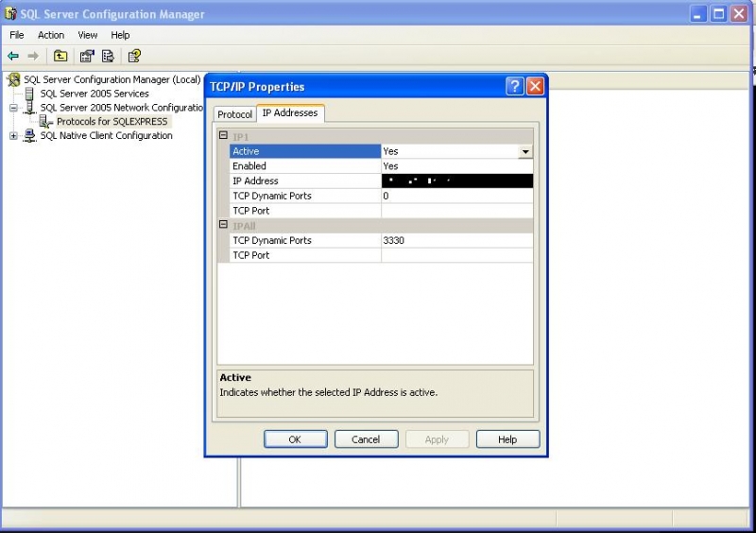Viewport: 756px width, 533px height.
Task: Select the Protocols for SQLEXPRESS tree item
Action: click(x=112, y=121)
